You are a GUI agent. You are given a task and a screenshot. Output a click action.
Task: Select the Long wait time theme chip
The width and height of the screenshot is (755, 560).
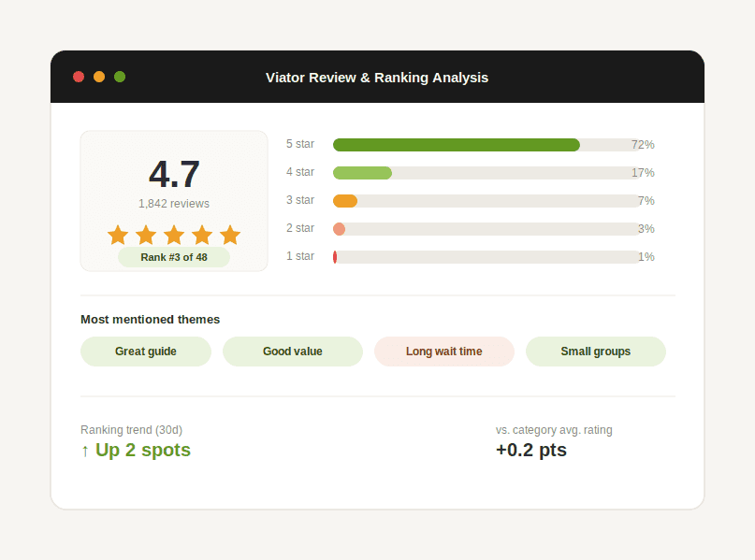click(x=444, y=352)
